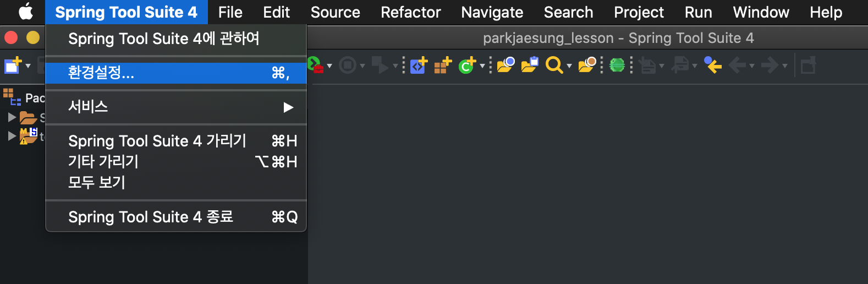Viewport: 868px width, 284px height.
Task: Click the grayed Previous Annotation icon
Action: click(680, 65)
